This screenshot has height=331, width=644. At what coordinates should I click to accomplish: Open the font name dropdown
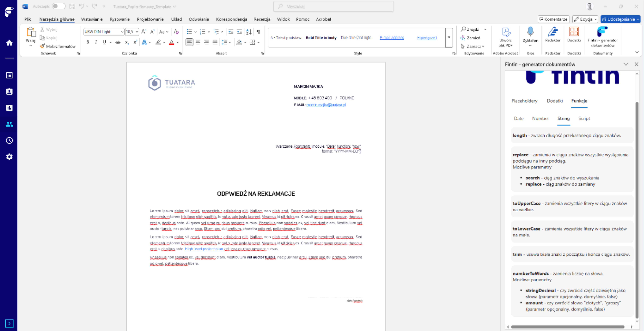pos(122,32)
